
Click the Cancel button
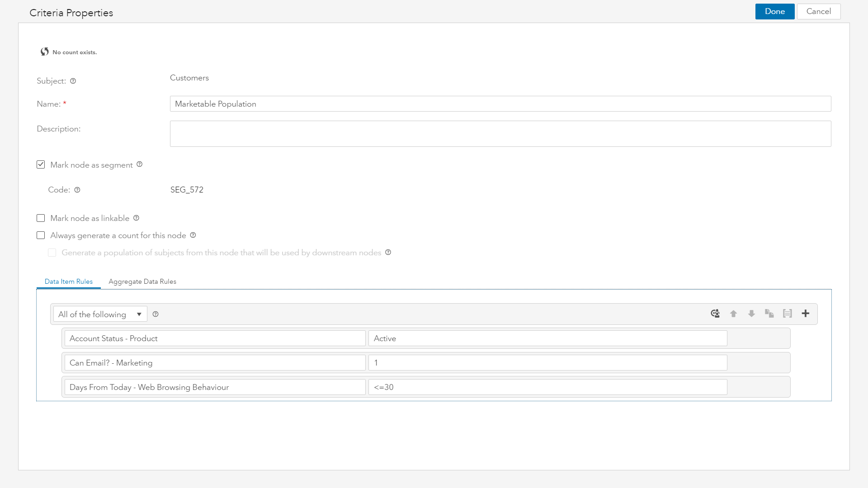click(x=819, y=12)
